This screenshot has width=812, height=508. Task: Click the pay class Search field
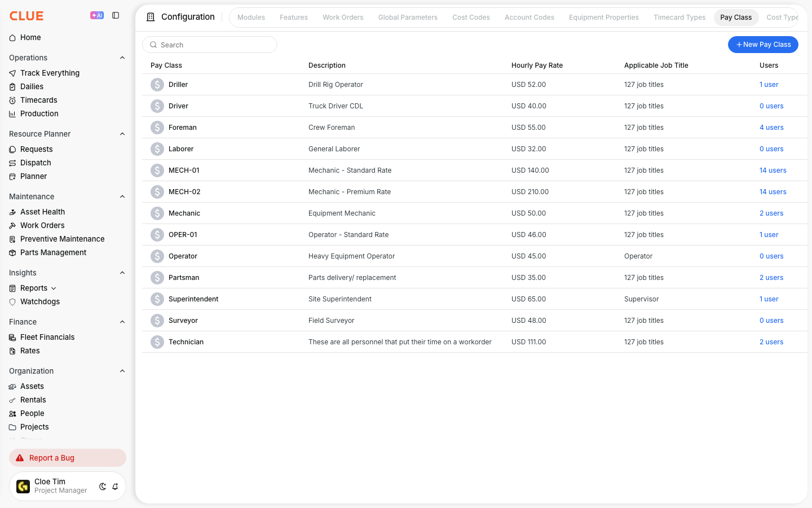(x=210, y=45)
